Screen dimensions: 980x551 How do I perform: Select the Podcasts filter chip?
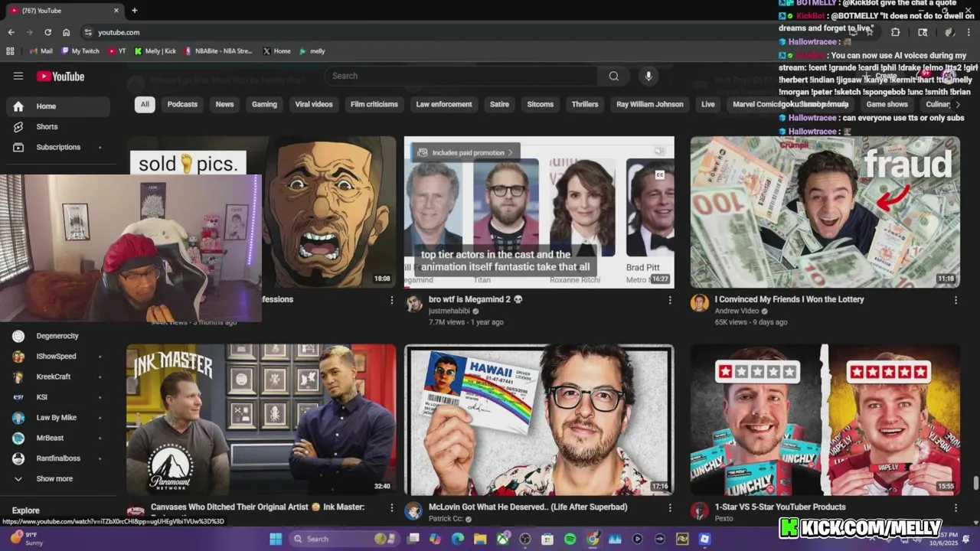182,104
